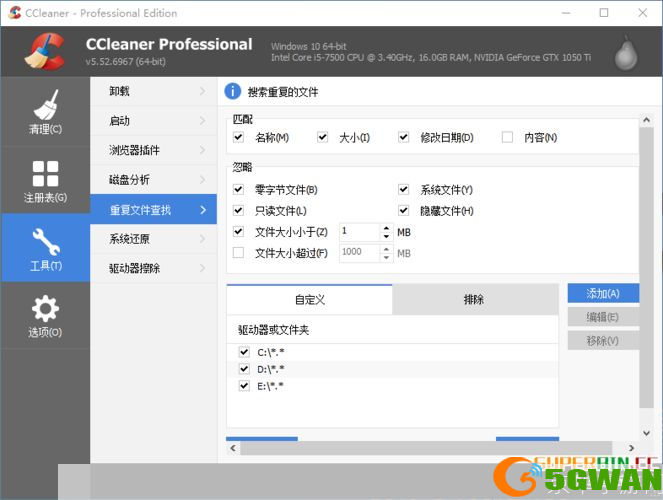Image resolution: width=663 pixels, height=500 pixels.
Task: Decrease the 文件大小小于 spinner value
Action: tap(386, 236)
